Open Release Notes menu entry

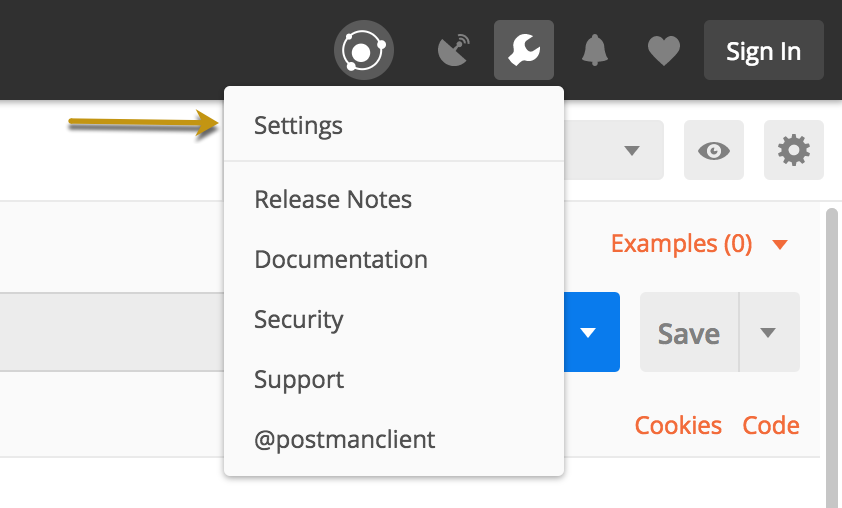pyautogui.click(x=333, y=199)
